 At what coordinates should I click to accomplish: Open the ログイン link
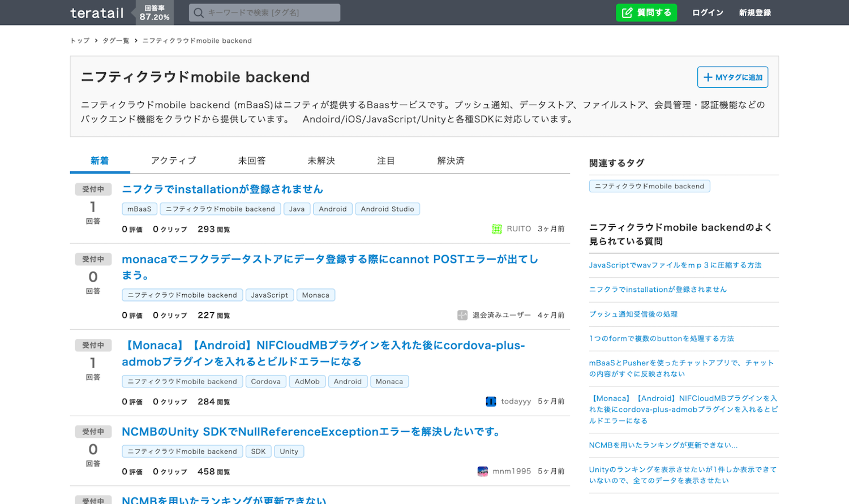[x=707, y=12]
